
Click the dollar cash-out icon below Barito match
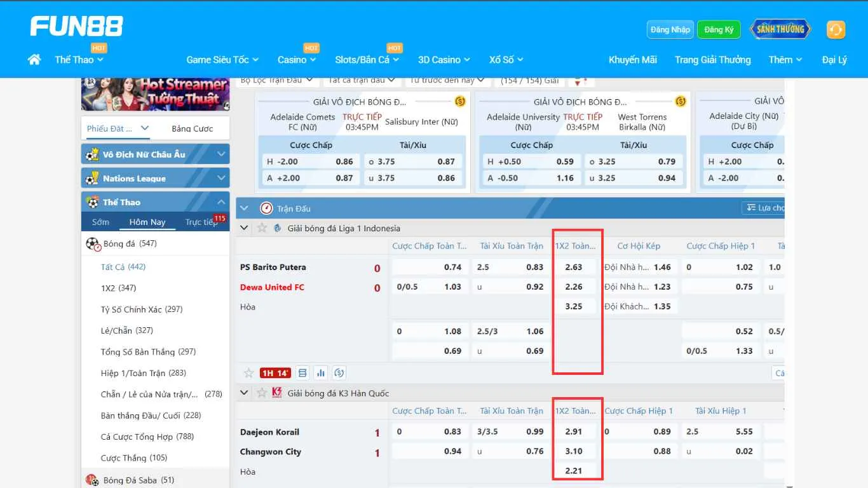pyautogui.click(x=339, y=373)
